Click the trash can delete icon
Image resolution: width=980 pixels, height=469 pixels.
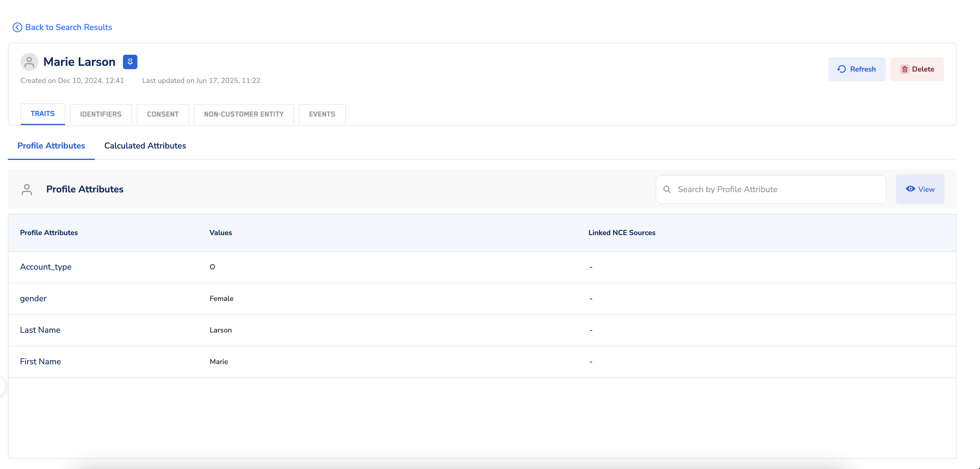click(x=905, y=69)
